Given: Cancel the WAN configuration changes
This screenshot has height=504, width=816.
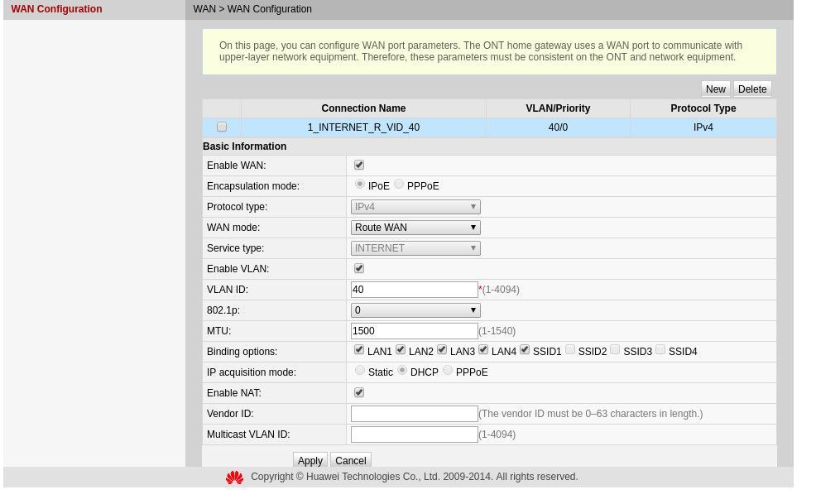Looking at the screenshot, I should 351,460.
